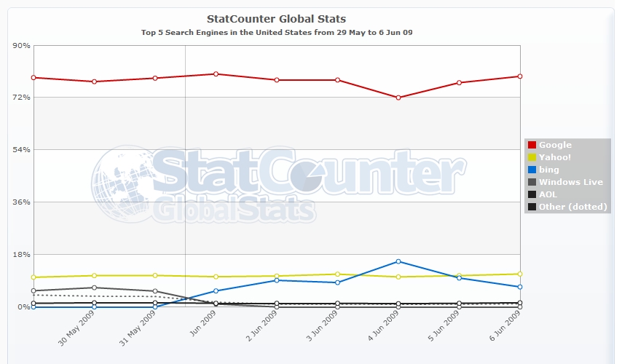
Task: Click the gray Windows Live legend swatch
Action: click(532, 182)
